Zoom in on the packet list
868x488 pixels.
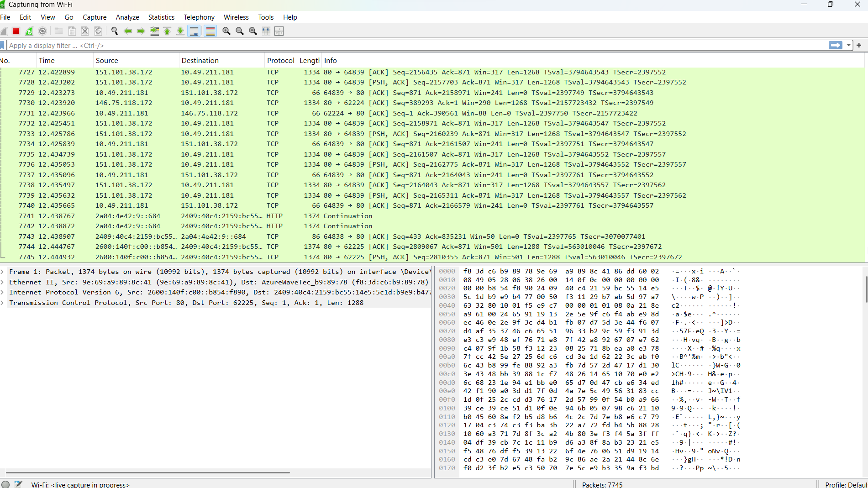pos(226,31)
